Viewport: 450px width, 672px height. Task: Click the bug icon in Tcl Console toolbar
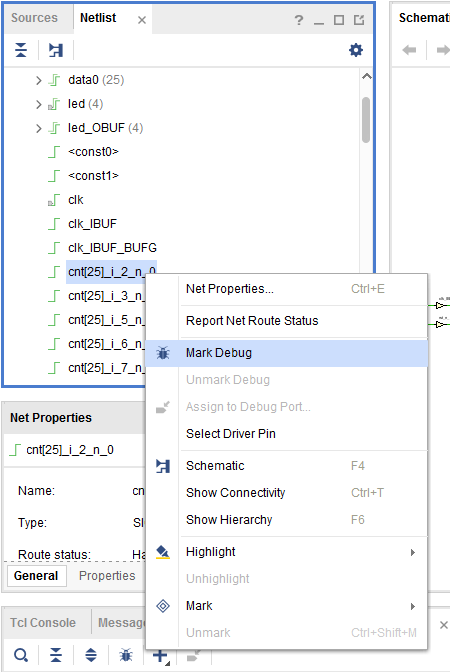126,655
